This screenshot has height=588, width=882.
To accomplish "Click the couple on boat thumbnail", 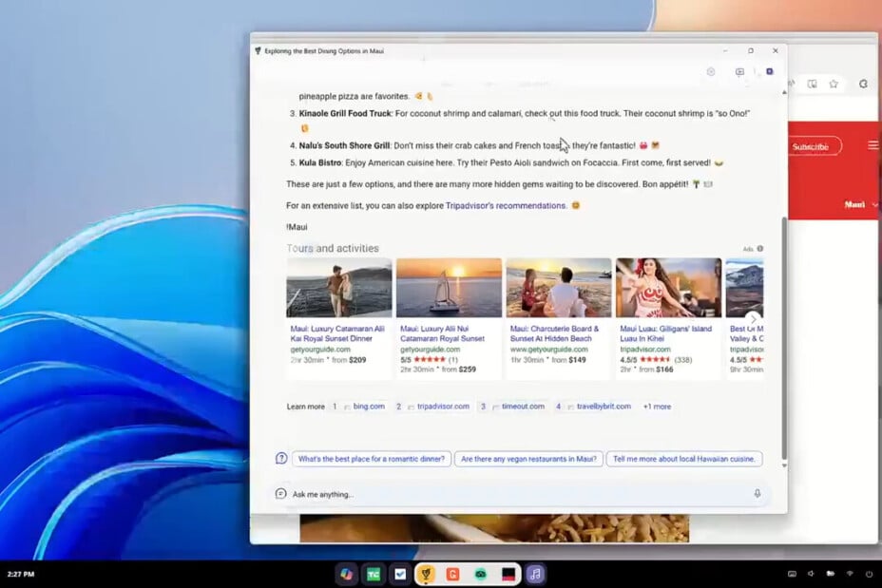I will coord(339,288).
